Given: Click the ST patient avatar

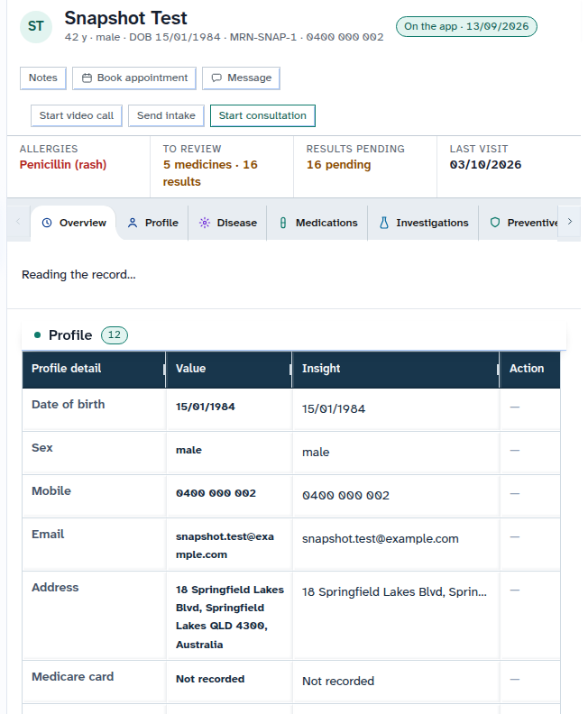Looking at the screenshot, I should 36,27.
